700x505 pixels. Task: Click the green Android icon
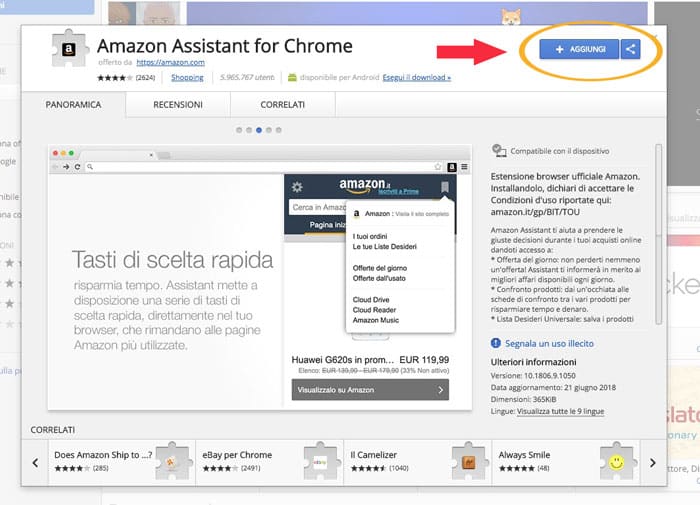click(292, 77)
